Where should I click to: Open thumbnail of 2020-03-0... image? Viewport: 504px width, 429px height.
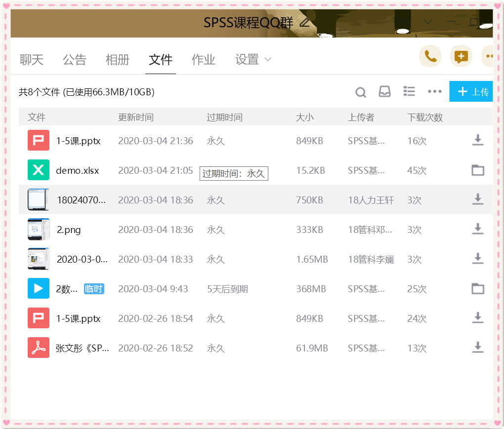pyautogui.click(x=39, y=259)
